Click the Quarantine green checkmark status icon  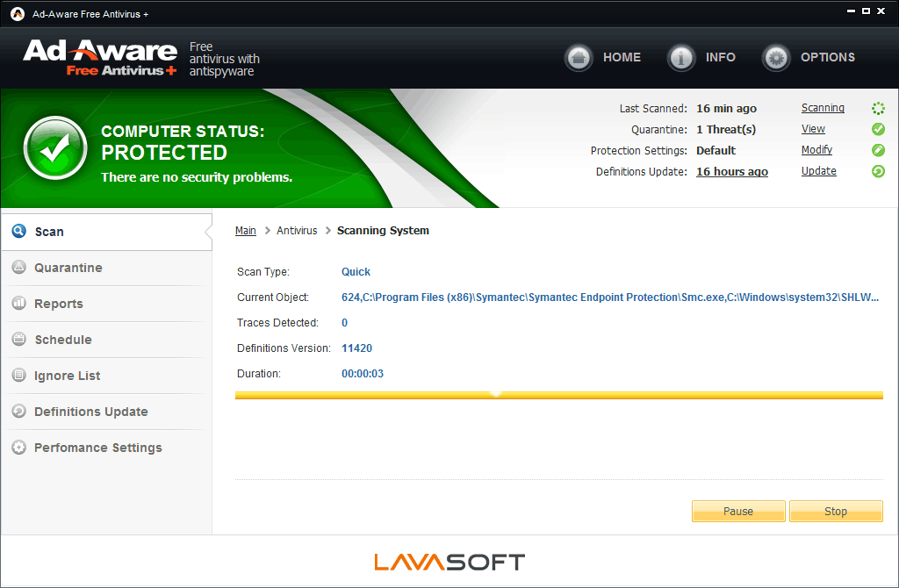tap(878, 129)
